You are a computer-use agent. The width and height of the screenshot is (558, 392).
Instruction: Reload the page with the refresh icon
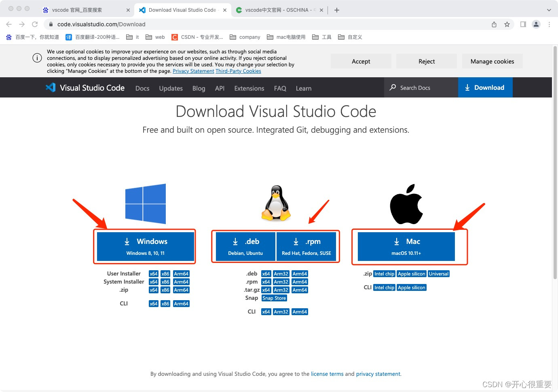35,24
